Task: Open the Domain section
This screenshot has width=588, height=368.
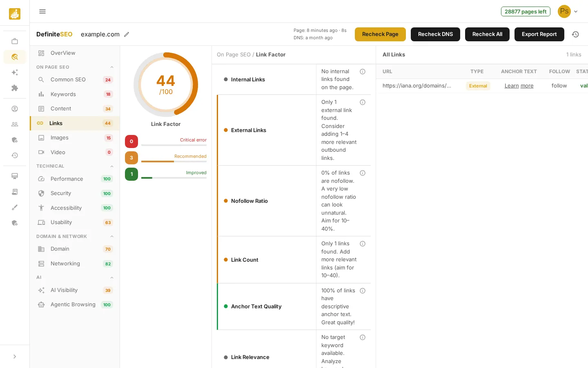Action: point(75,249)
